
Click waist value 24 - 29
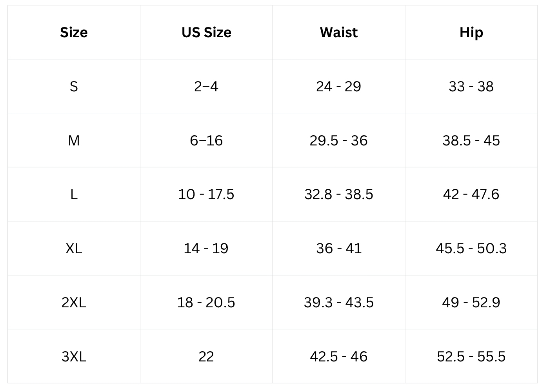click(339, 86)
